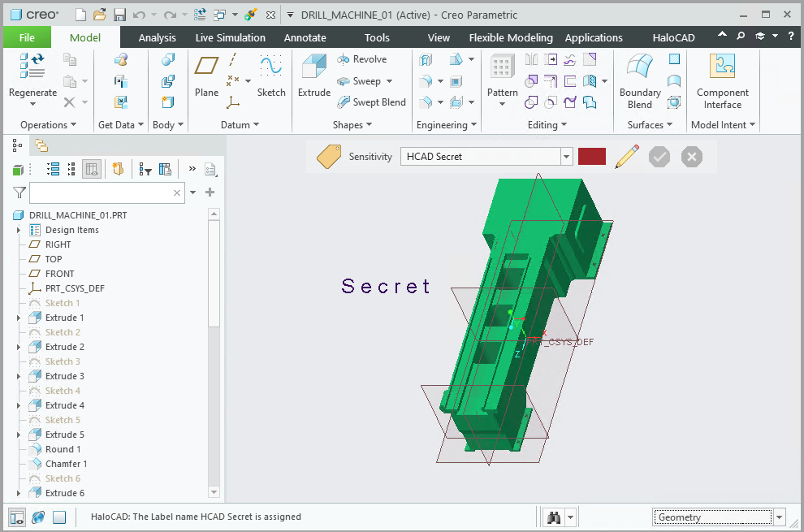Select the Plane datum tool

tap(206, 75)
